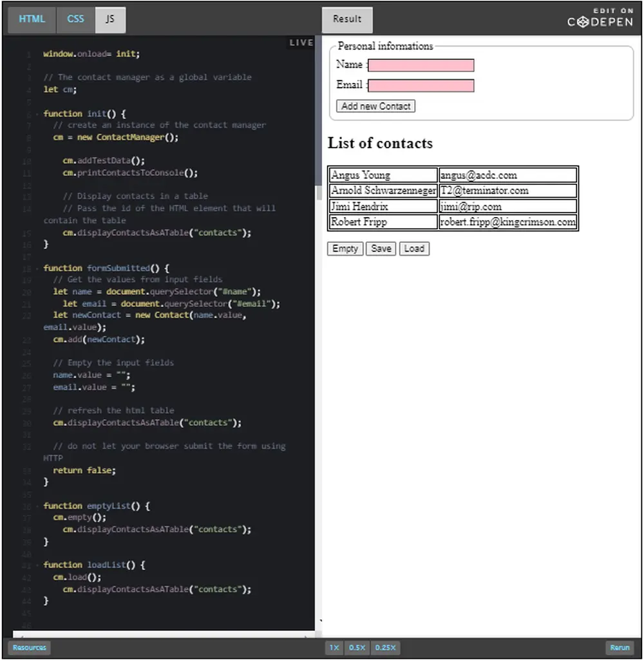
Task: Open the Resources button
Action: (30, 647)
